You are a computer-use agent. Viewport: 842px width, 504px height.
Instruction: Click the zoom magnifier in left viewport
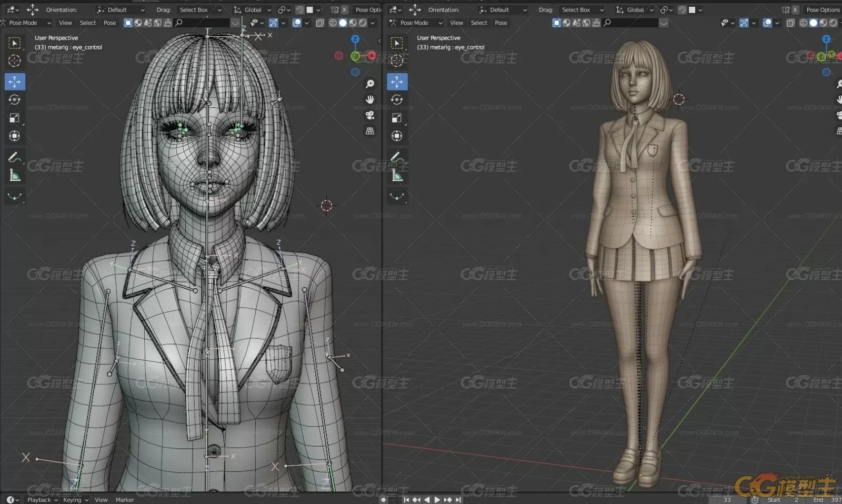pyautogui.click(x=370, y=84)
